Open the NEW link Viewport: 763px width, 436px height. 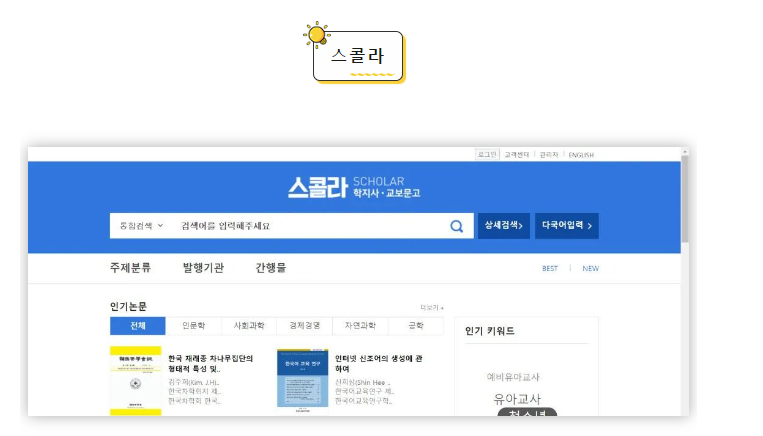click(591, 269)
